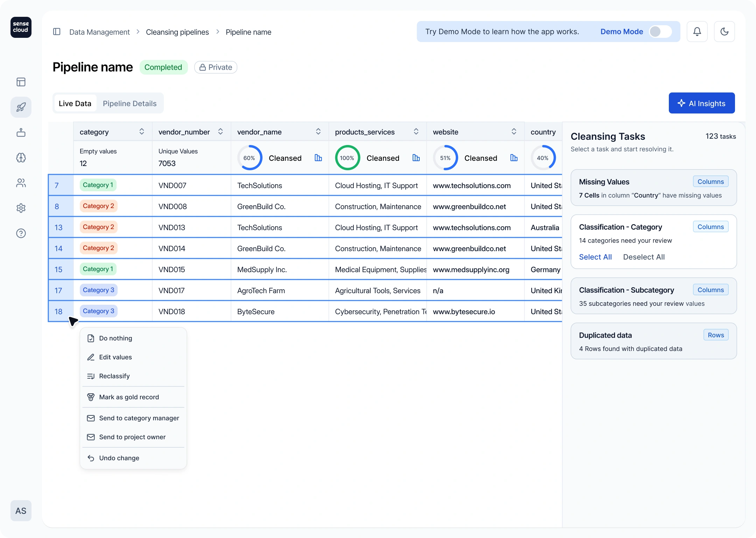Select row number 17
This screenshot has height=538, width=756.
point(58,290)
